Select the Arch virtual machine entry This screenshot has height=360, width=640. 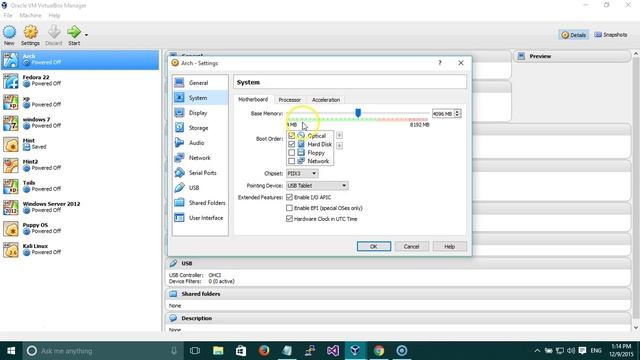(x=80, y=60)
